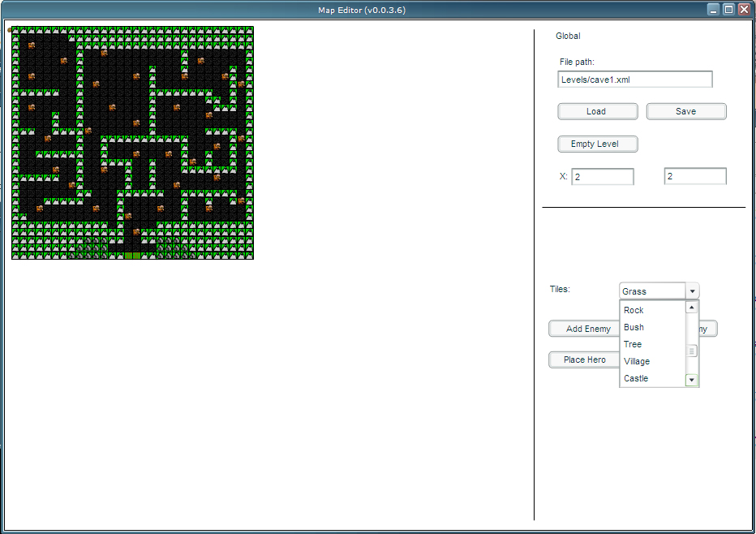Screen dimensions: 756x534
Task: Click the green exit tile at map bottom
Action: [132, 256]
